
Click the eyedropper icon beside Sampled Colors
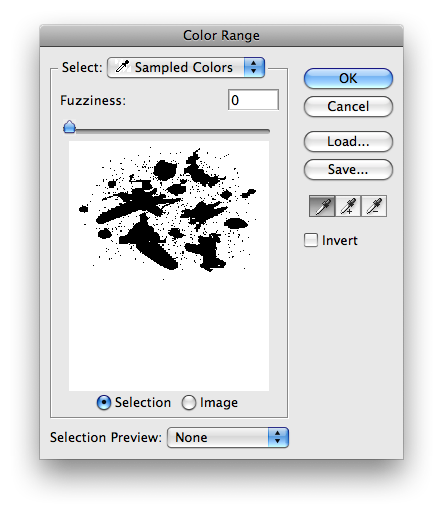(x=122, y=67)
